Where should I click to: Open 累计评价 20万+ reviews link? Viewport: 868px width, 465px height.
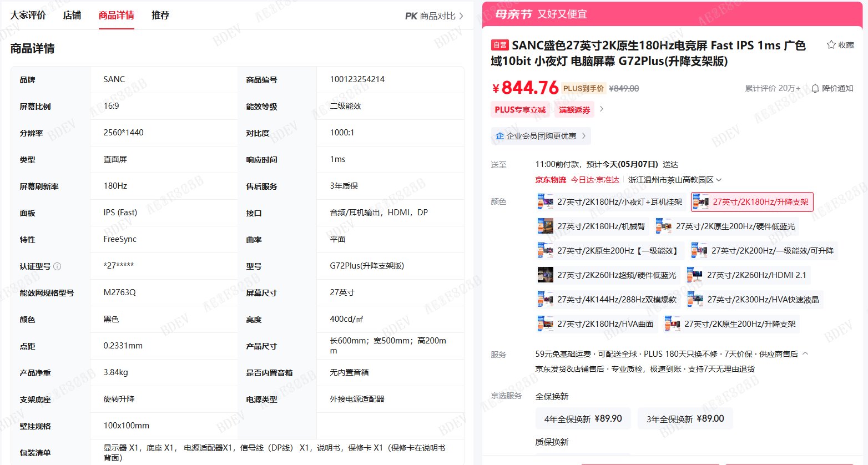coord(773,88)
